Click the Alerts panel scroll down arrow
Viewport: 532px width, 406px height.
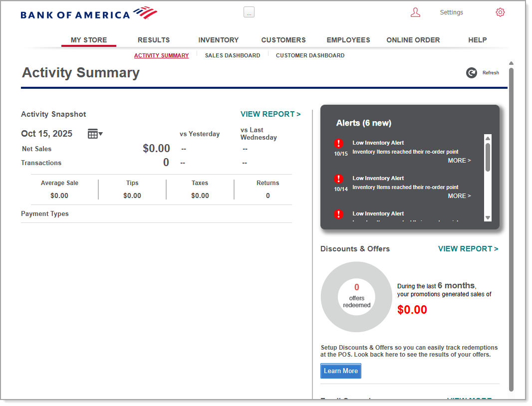coord(488,217)
